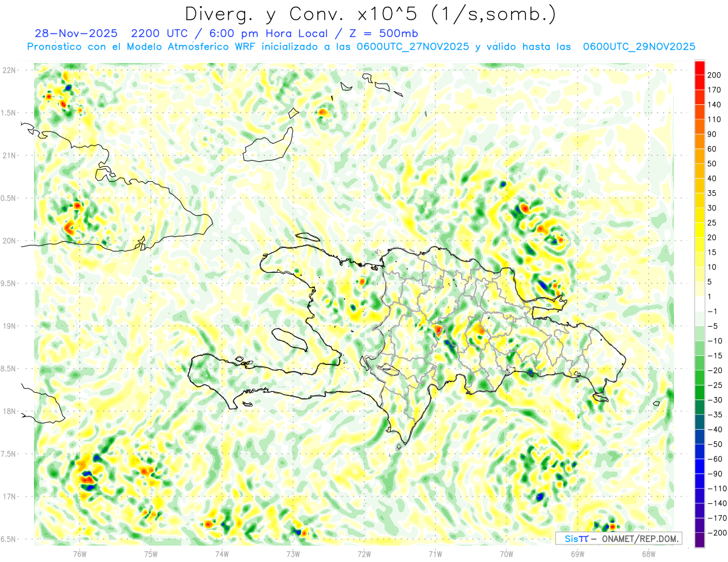Click the '72W' longitude label
The width and height of the screenshot is (728, 562).
pos(364,554)
